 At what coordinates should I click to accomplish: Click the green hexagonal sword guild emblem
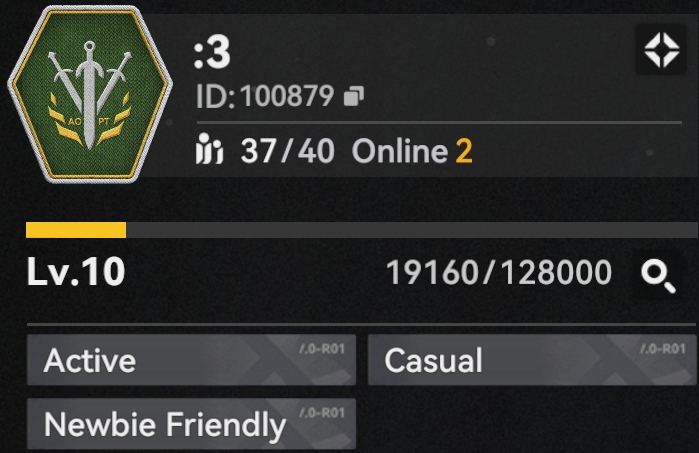tap(90, 95)
